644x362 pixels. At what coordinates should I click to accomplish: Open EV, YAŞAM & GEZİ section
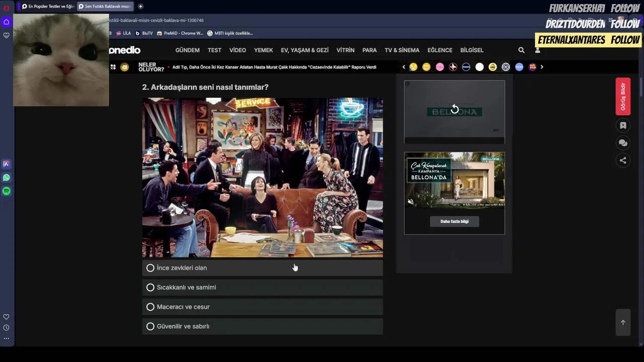tap(304, 50)
